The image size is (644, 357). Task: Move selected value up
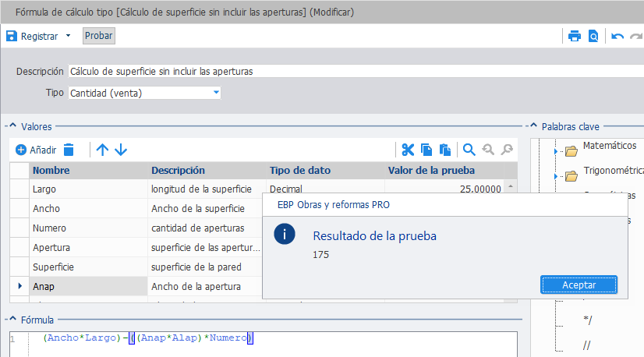(102, 150)
